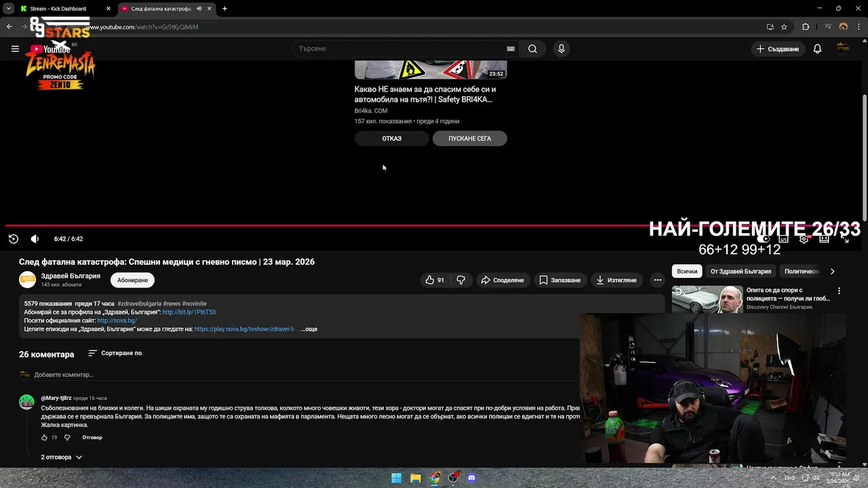Share the video via Споделяне
Screen dimensions: 868x488
502,280
